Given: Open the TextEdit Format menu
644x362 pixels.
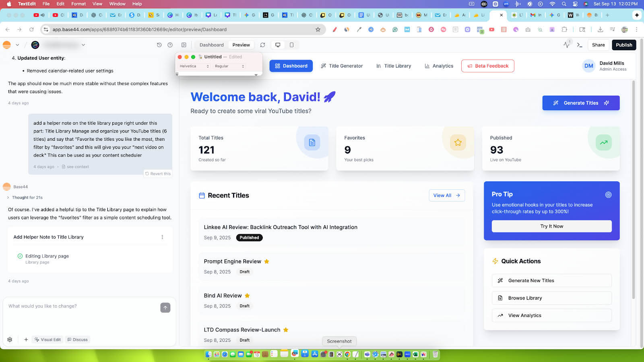Looking at the screenshot, I should [78, 4].
